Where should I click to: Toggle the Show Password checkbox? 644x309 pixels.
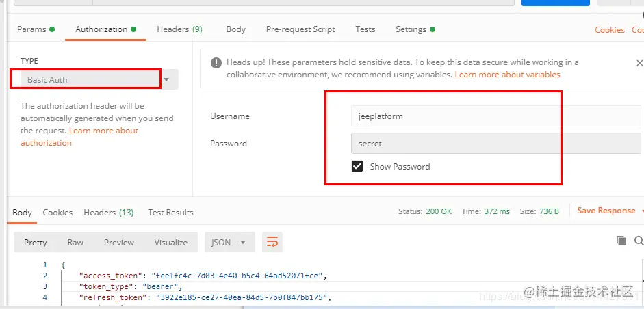357,166
